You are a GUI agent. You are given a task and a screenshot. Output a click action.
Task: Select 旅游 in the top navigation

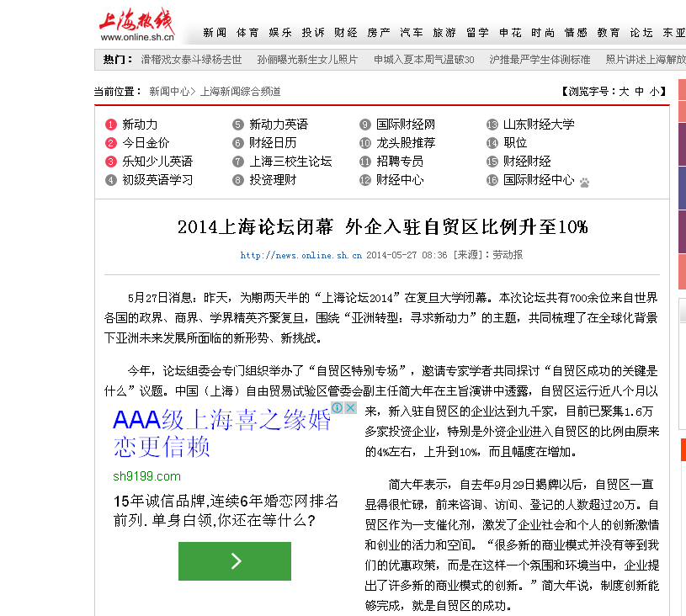click(444, 33)
